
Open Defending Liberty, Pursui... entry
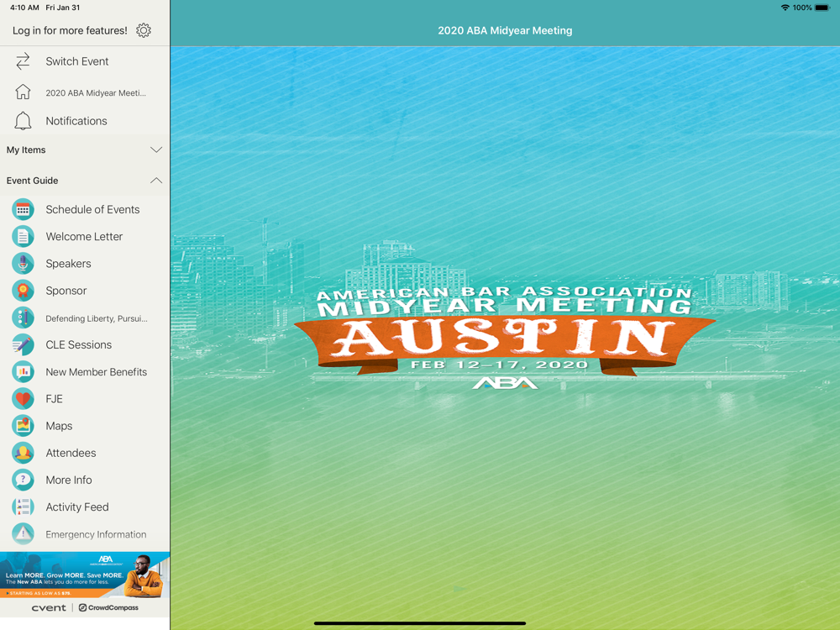[85, 318]
